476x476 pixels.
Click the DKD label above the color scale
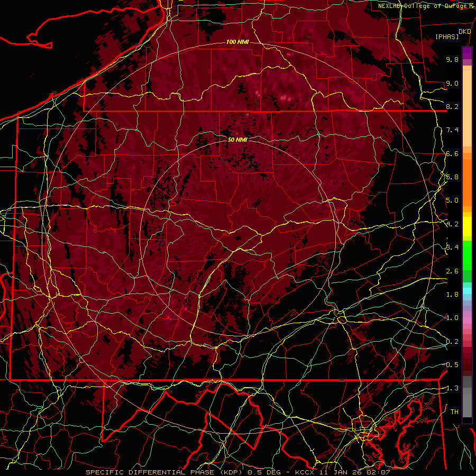coord(465,32)
